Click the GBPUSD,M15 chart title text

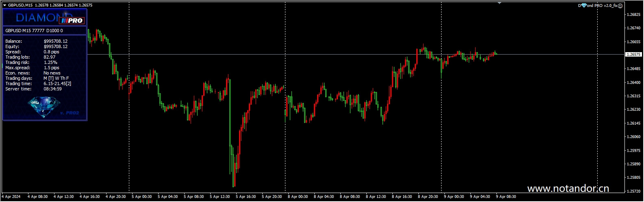pyautogui.click(x=20, y=5)
